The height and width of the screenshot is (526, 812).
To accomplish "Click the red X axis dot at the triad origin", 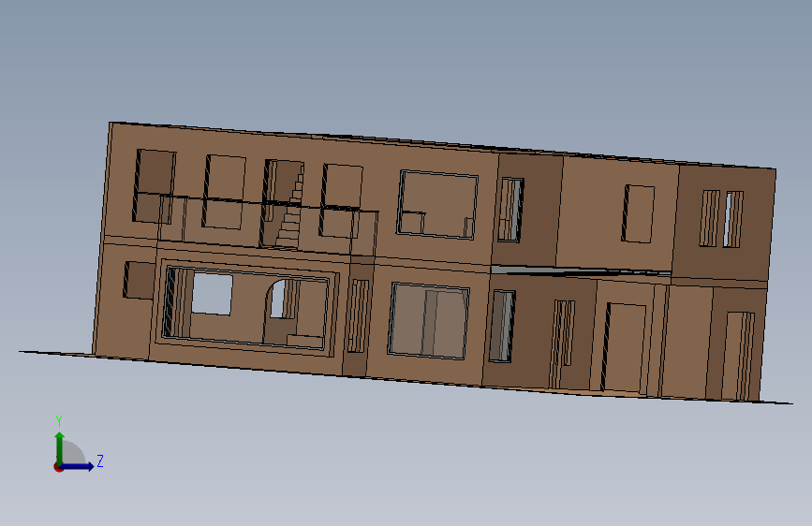I will point(58,467).
